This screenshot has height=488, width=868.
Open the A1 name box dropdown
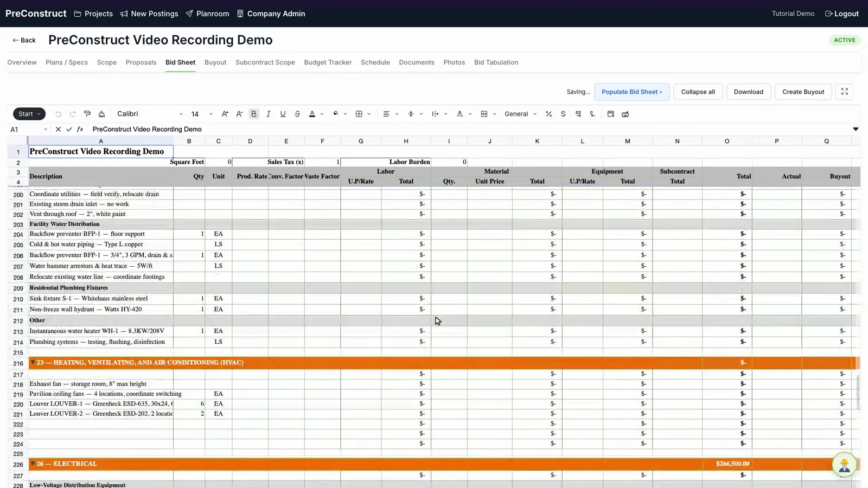45,130
